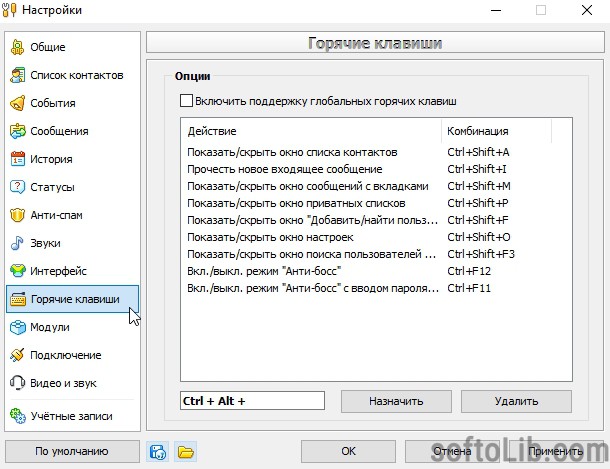Click the Статусы speech bubble icon
The image size is (610, 469).
(x=18, y=187)
